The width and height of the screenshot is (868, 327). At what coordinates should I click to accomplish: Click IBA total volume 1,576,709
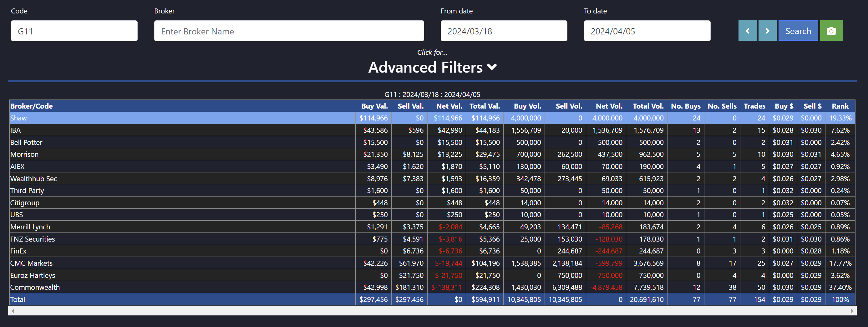click(x=649, y=130)
